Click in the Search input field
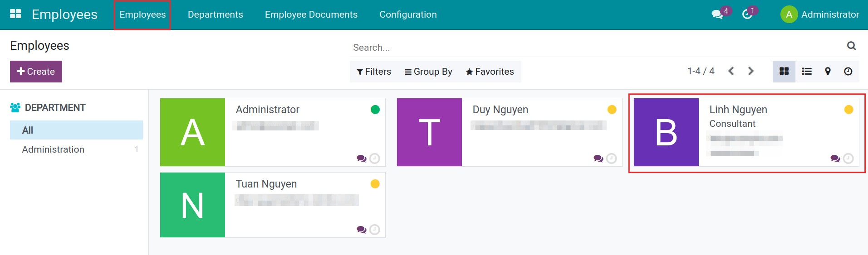 (x=590, y=48)
